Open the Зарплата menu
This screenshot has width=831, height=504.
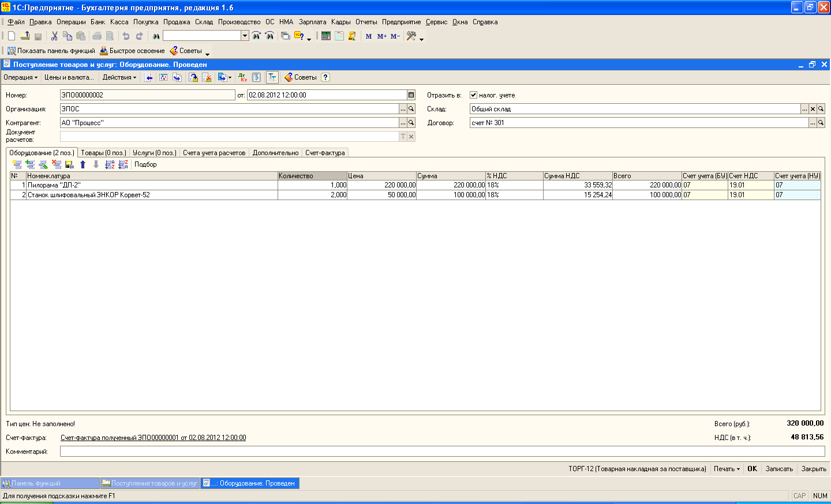[x=312, y=22]
